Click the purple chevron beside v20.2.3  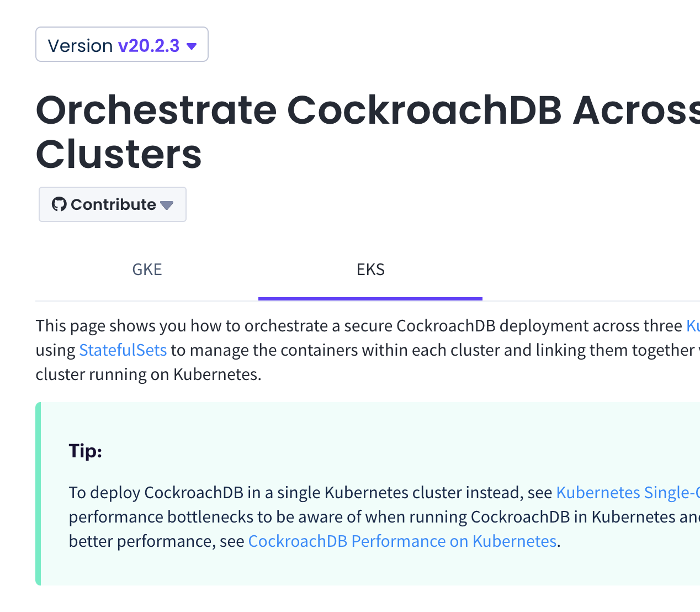(192, 46)
